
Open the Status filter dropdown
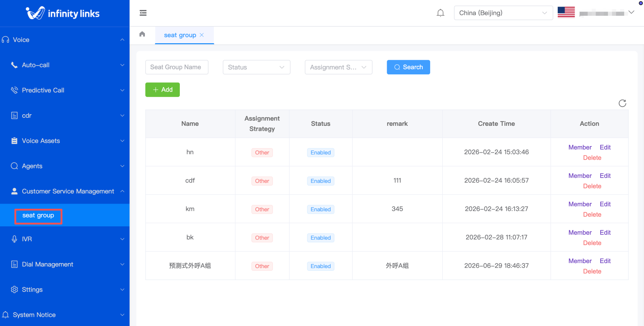[256, 67]
